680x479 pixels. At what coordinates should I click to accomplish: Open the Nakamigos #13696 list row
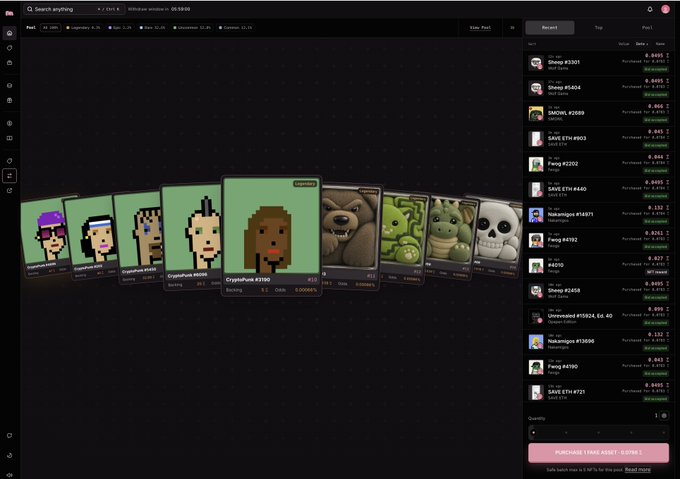tap(598, 342)
